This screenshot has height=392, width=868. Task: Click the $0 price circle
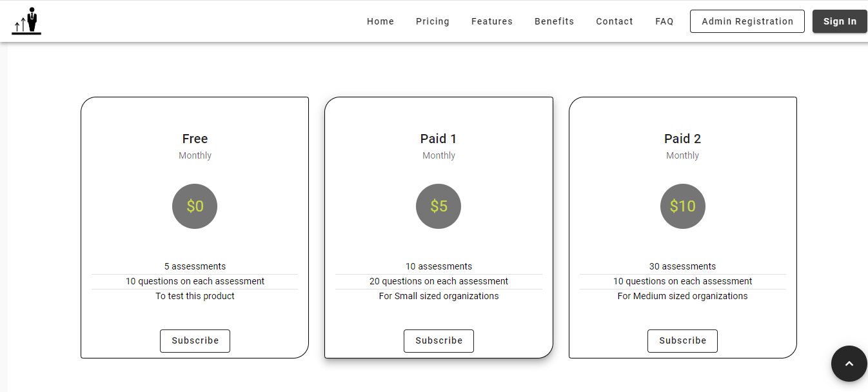click(195, 206)
